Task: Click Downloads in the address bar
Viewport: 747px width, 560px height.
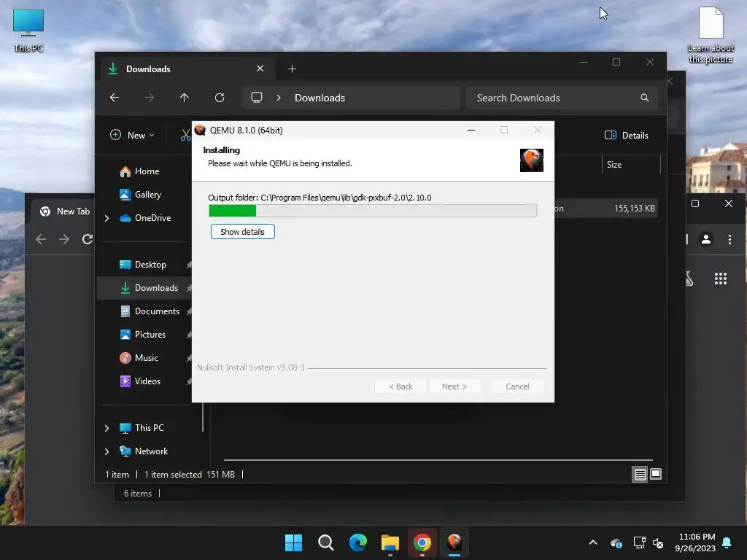Action: click(x=320, y=98)
